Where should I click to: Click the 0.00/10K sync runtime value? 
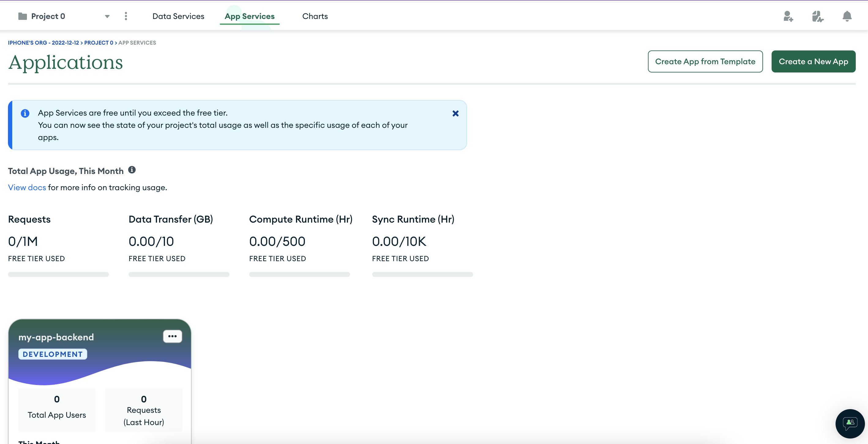click(x=399, y=241)
